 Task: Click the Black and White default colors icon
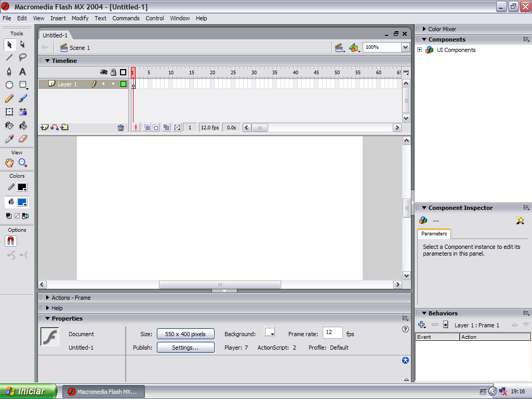[x=9, y=216]
